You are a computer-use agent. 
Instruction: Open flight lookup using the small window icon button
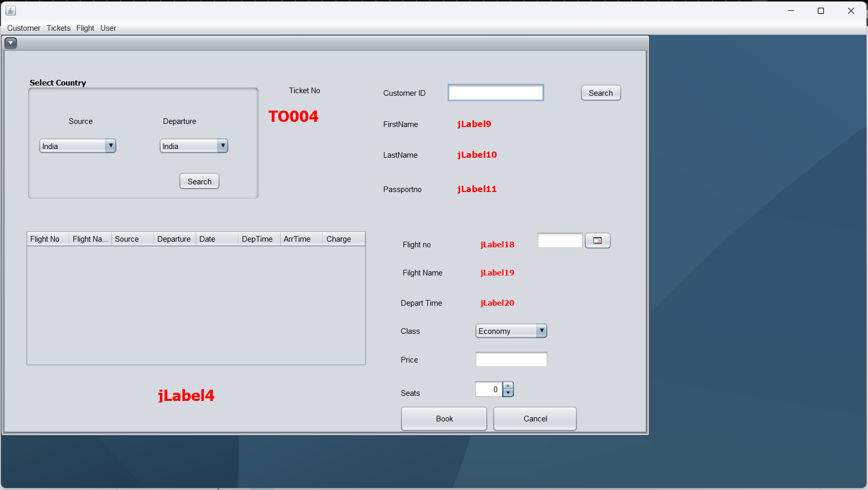click(597, 240)
